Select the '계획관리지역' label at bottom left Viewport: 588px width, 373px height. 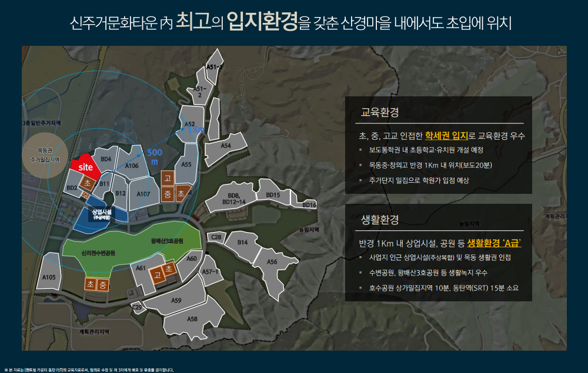pyautogui.click(x=93, y=332)
